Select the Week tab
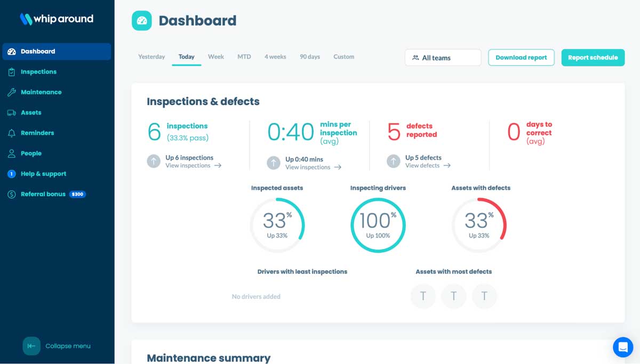The height and width of the screenshot is (364, 640). [x=215, y=56]
